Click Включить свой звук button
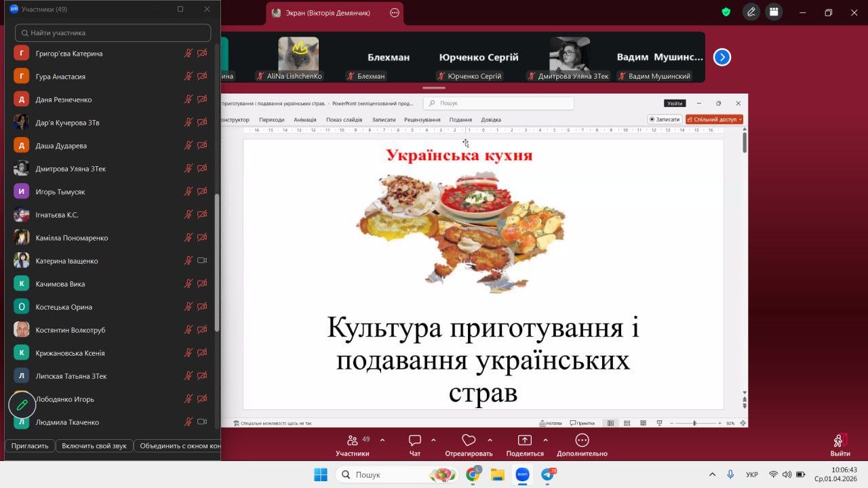This screenshot has height=488, width=868. (x=94, y=446)
